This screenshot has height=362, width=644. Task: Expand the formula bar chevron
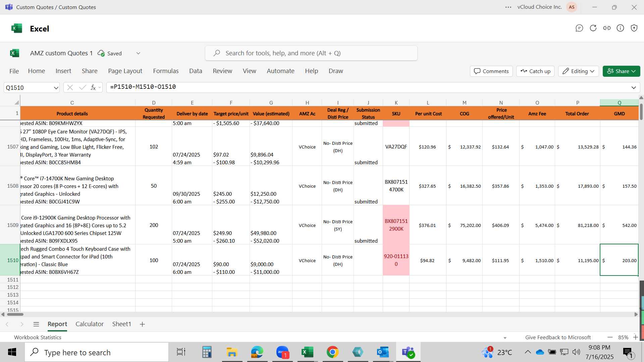click(x=634, y=87)
